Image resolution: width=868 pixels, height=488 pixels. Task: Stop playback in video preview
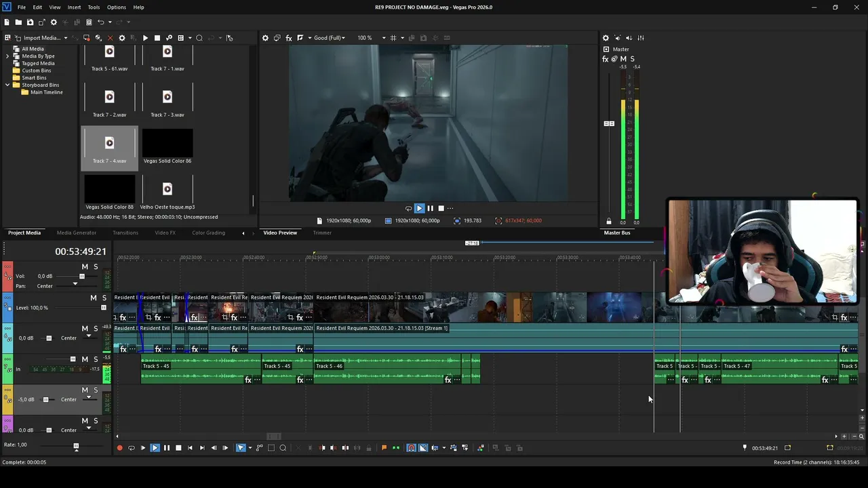[x=441, y=209]
